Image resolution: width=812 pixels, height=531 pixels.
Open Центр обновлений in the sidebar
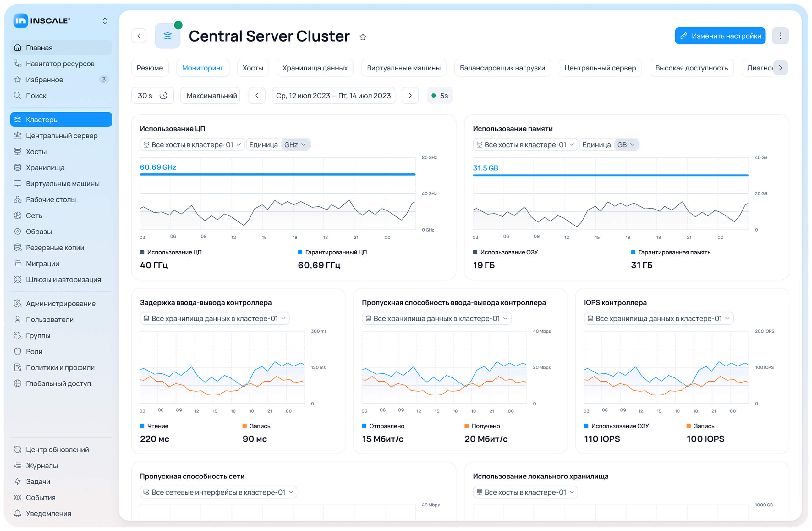(57, 450)
